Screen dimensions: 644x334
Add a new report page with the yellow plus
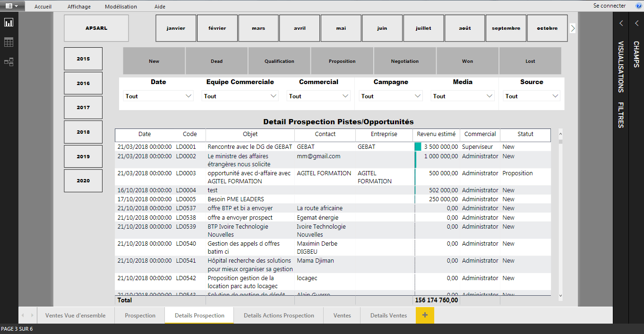(x=424, y=315)
